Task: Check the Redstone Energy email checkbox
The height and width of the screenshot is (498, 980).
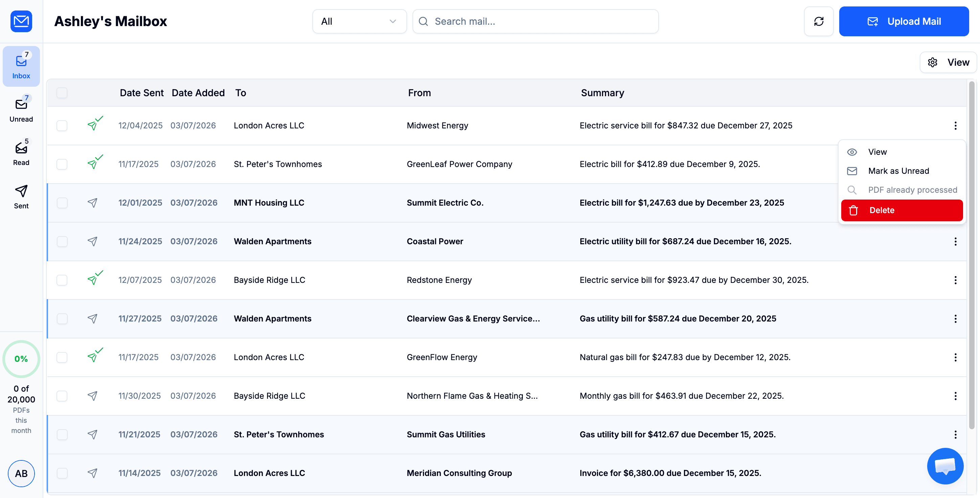Action: (62, 280)
